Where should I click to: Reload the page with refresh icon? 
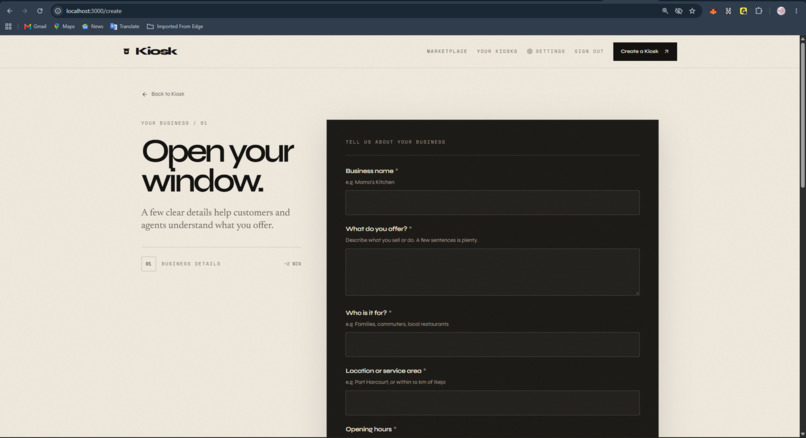[40, 11]
